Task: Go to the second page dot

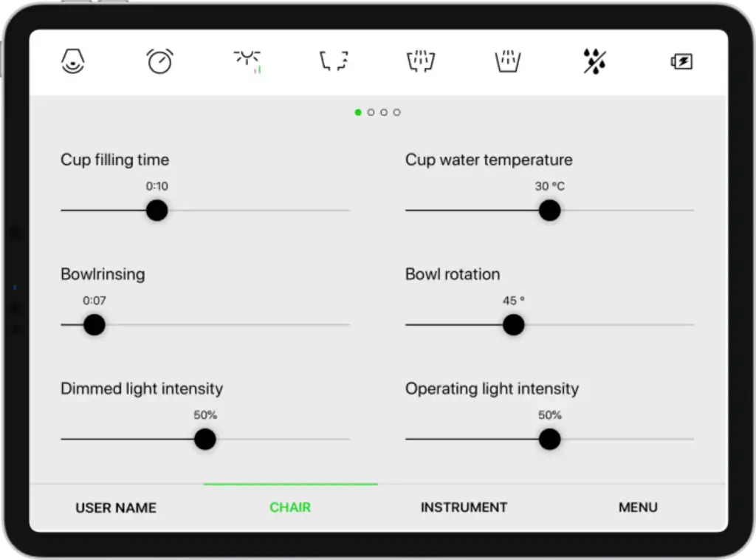Action: pos(371,112)
